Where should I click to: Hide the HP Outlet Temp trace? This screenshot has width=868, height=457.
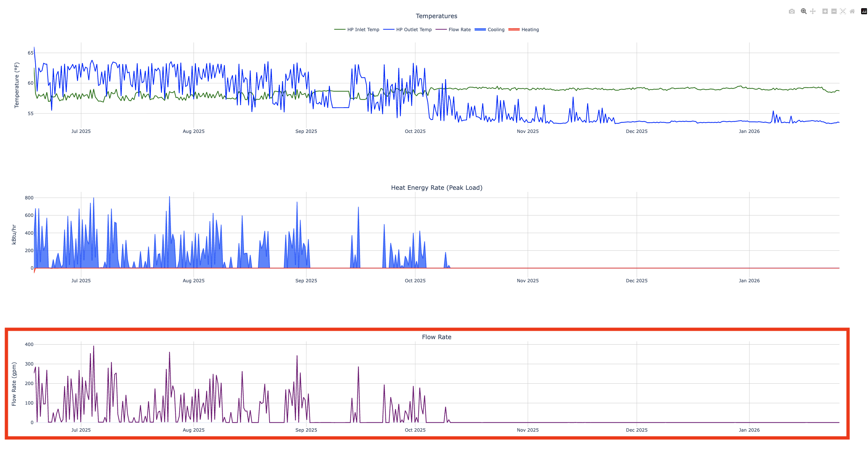coord(413,30)
